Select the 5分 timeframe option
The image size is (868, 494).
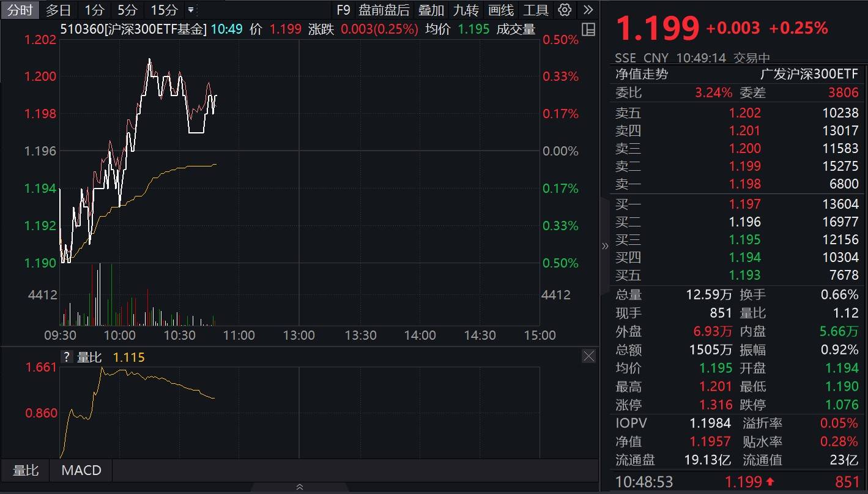click(128, 10)
